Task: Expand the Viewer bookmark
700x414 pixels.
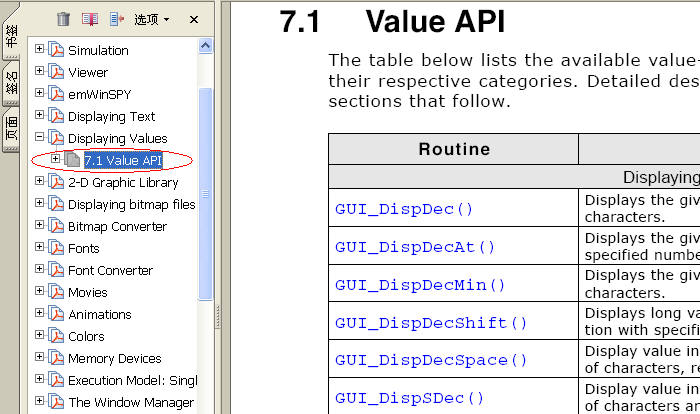Action: click(x=39, y=71)
